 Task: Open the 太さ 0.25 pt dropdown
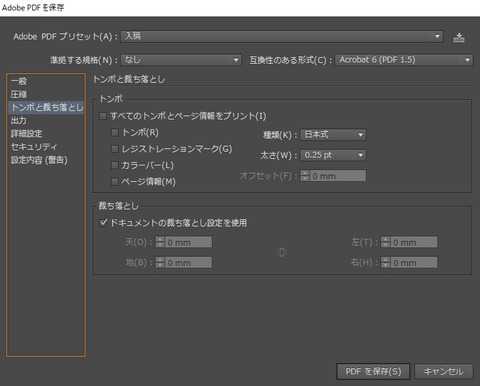tap(333, 155)
